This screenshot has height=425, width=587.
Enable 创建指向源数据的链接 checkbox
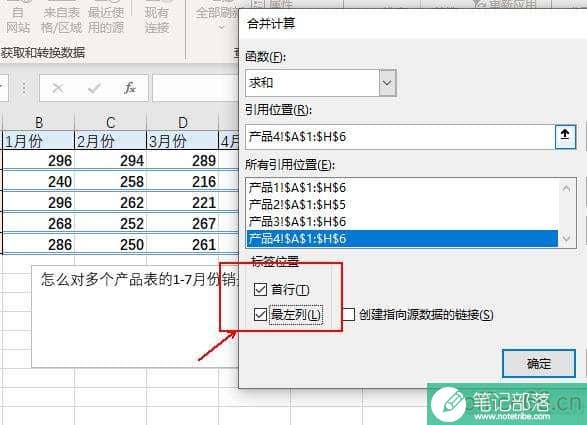pos(349,315)
